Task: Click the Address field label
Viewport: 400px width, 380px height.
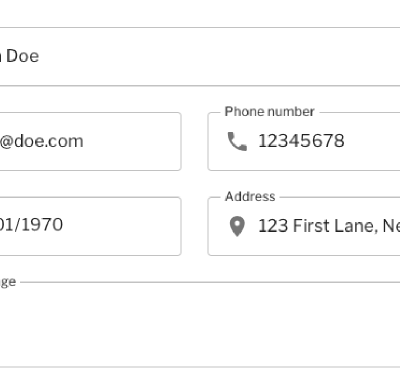Action: pyautogui.click(x=250, y=196)
